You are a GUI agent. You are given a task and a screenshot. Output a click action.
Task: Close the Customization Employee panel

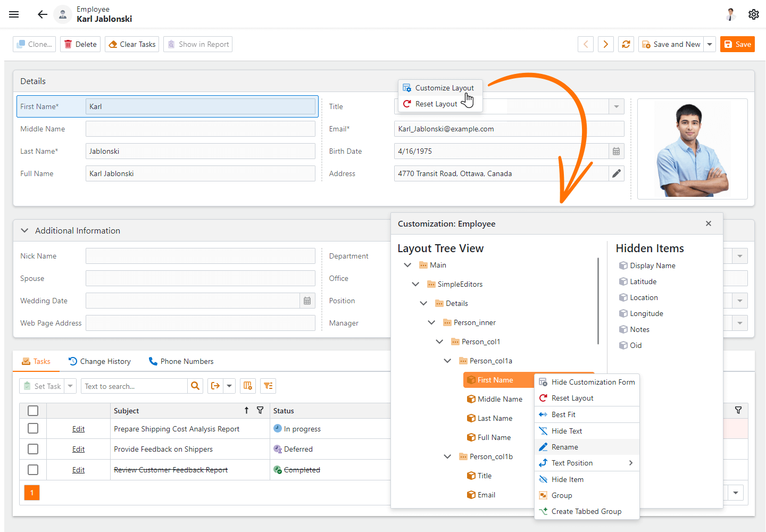(708, 223)
